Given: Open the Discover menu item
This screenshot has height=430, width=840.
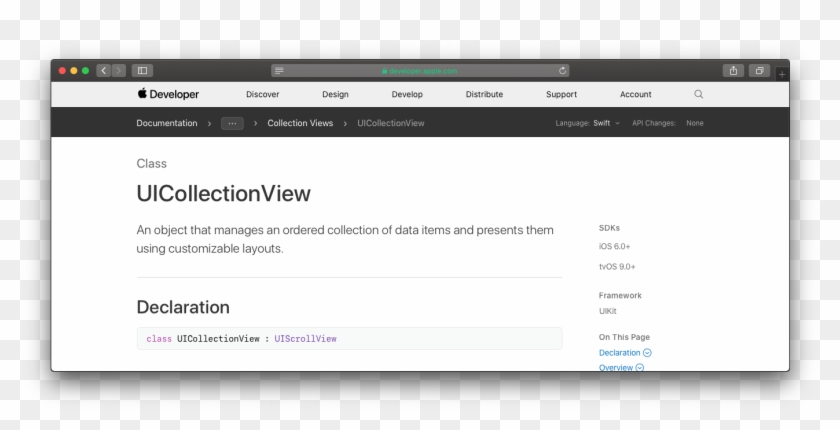Looking at the screenshot, I should click(x=262, y=94).
